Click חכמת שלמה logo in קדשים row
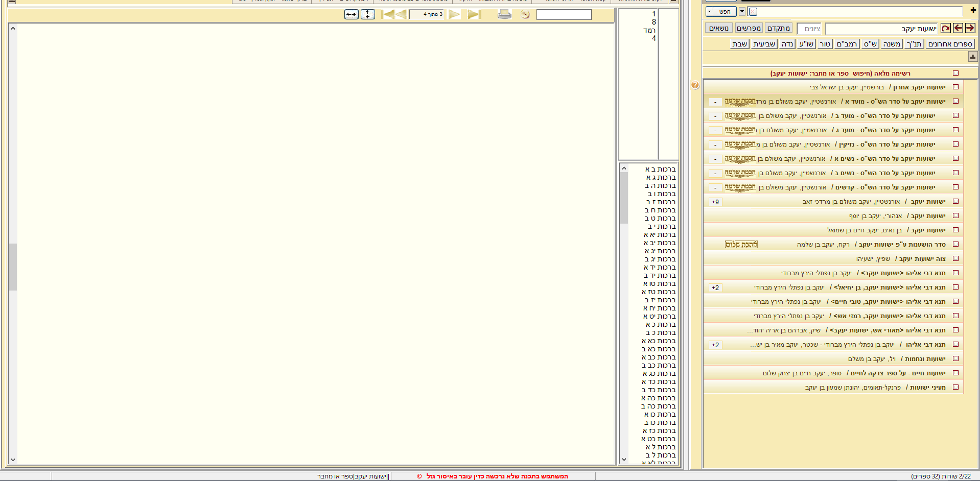Screen dimensions: 980x481 pos(740,187)
